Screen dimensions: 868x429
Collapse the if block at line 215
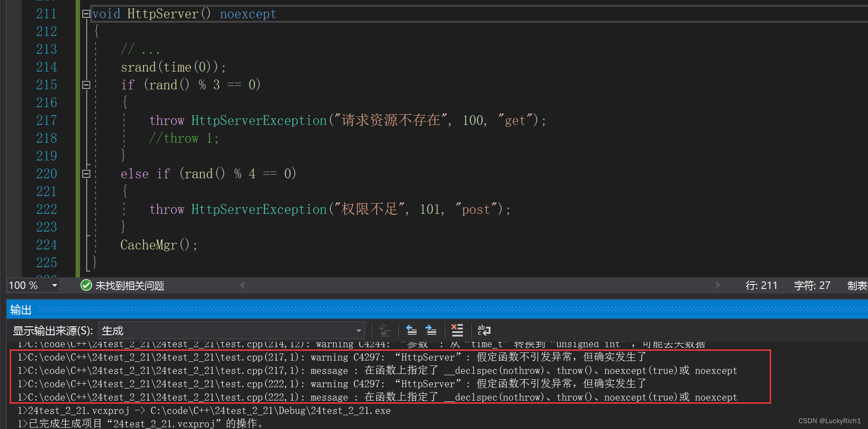(x=86, y=85)
